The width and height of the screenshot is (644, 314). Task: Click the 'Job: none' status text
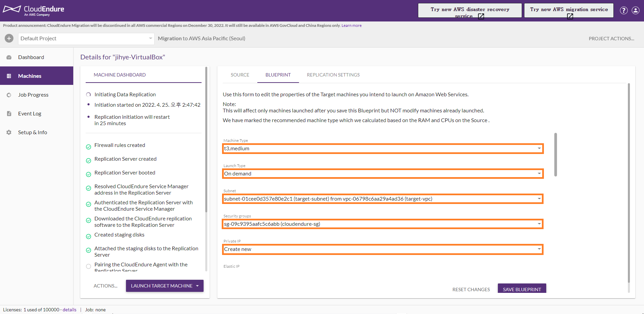95,310
